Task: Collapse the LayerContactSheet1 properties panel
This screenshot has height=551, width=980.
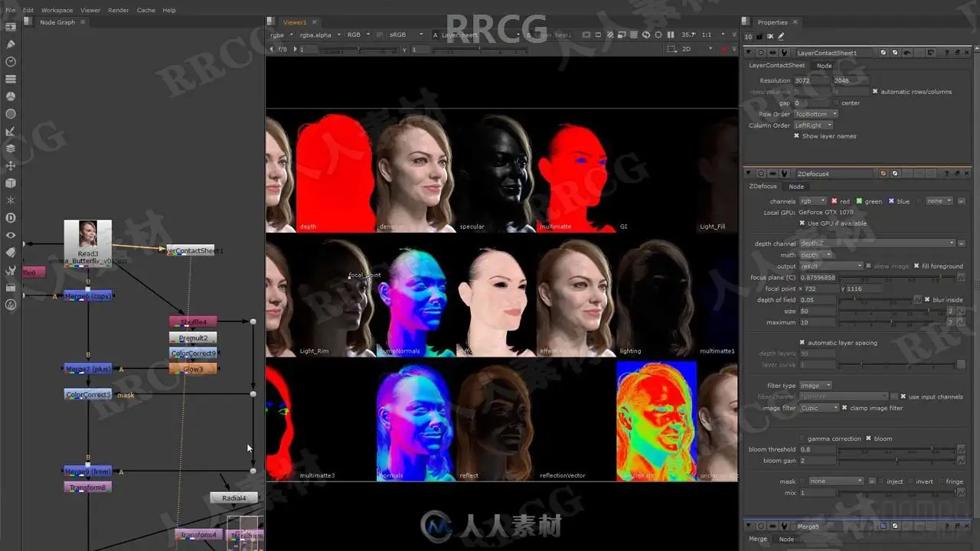Action: [750, 53]
